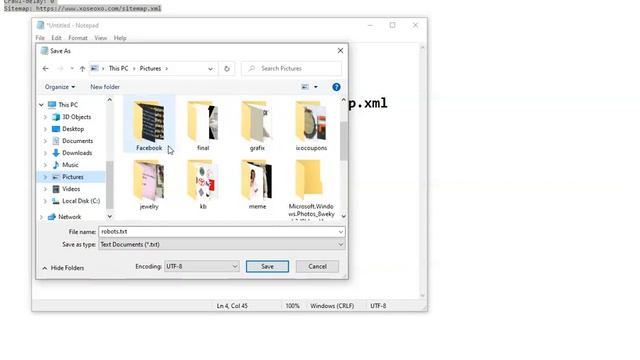
Task: Click the Cancel button
Action: pyautogui.click(x=317, y=267)
